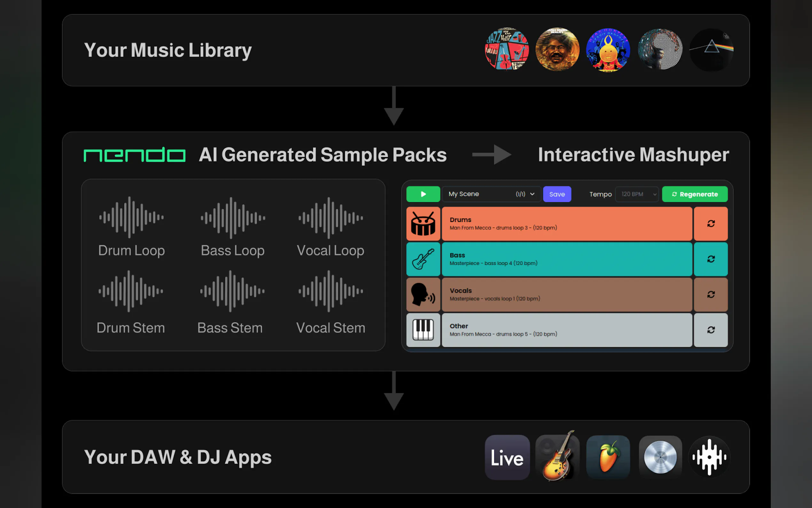Click the green Regenerate button
This screenshot has width=812, height=508.
click(694, 194)
